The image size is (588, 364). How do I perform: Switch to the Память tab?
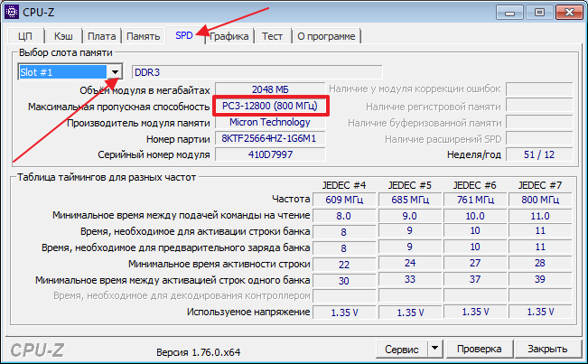144,36
